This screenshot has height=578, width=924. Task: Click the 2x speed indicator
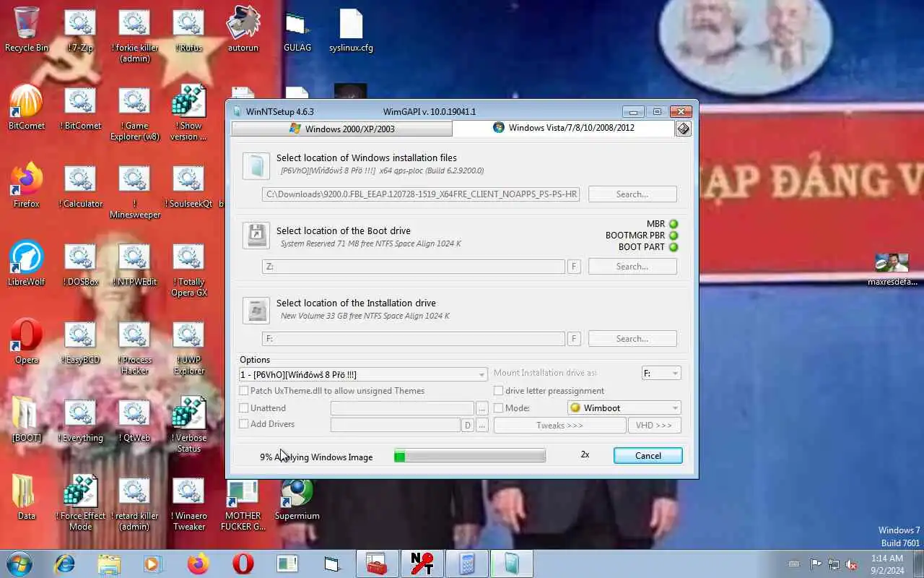(585, 454)
